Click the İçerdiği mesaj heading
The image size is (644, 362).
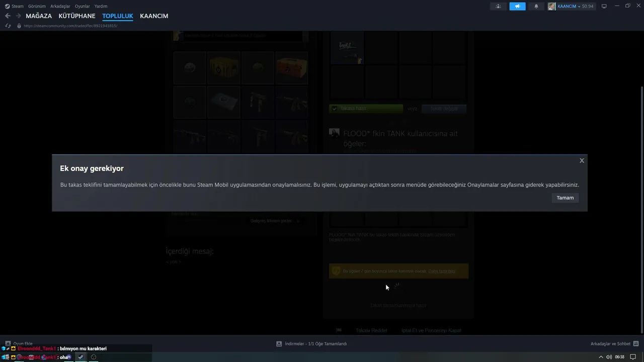190,251
